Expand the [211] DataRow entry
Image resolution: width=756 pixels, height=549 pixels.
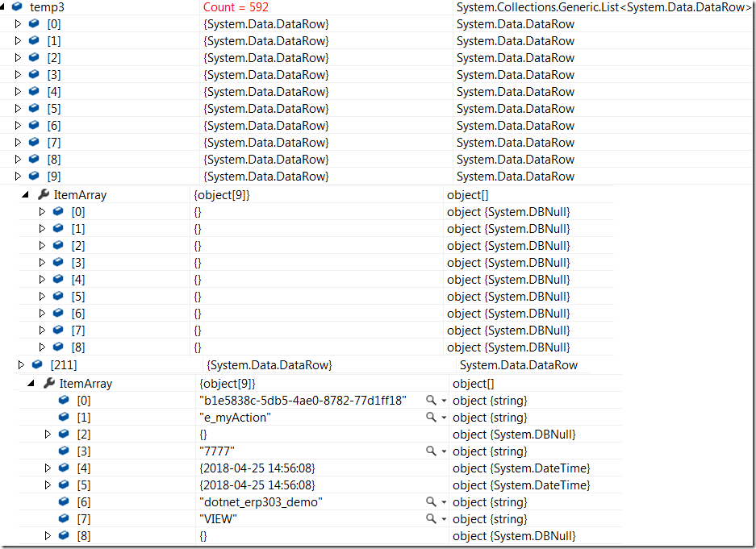(21, 364)
